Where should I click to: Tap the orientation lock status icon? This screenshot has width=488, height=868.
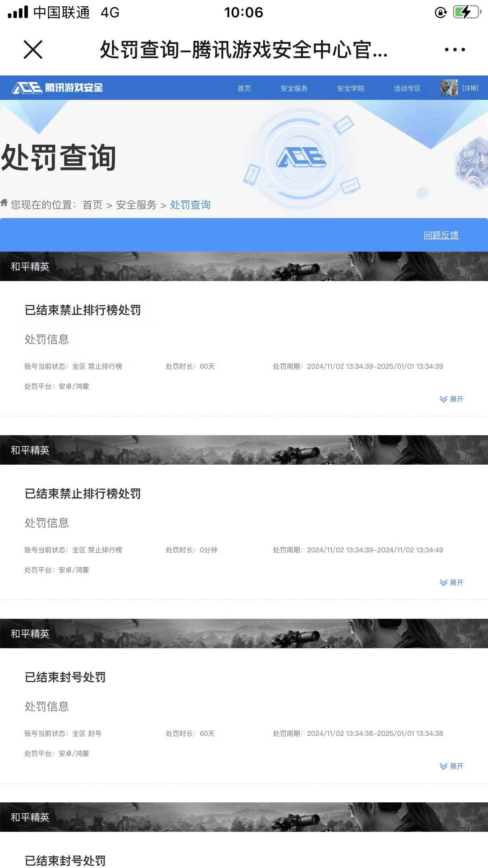click(x=440, y=13)
